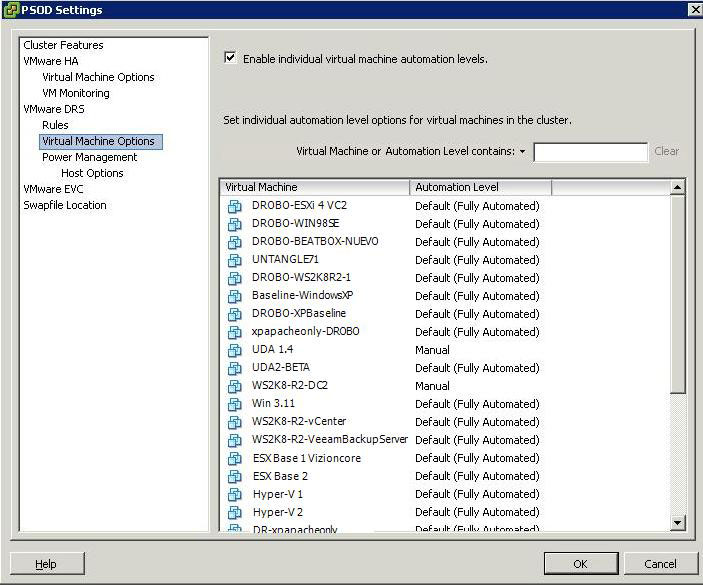This screenshot has width=703, height=585.
Task: Click the VM icon for DROBO-WIN98SE
Action: 234,224
